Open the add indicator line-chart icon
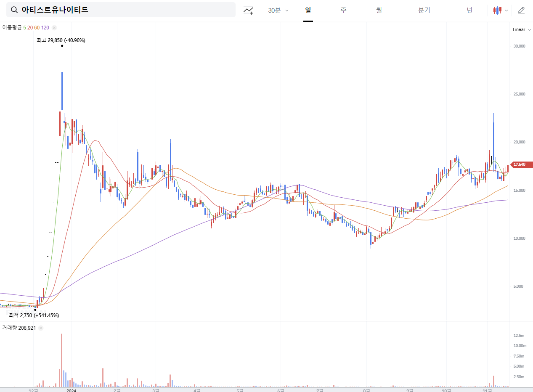 tap(249, 11)
